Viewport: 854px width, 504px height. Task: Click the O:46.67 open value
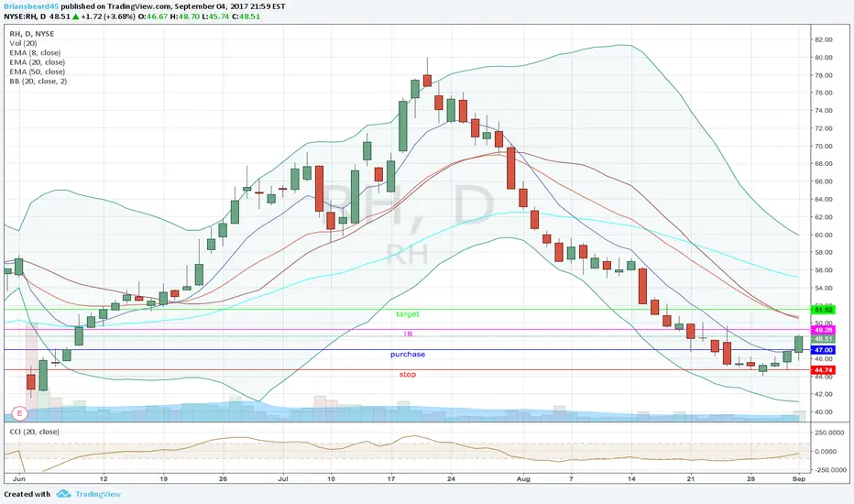[x=152, y=16]
